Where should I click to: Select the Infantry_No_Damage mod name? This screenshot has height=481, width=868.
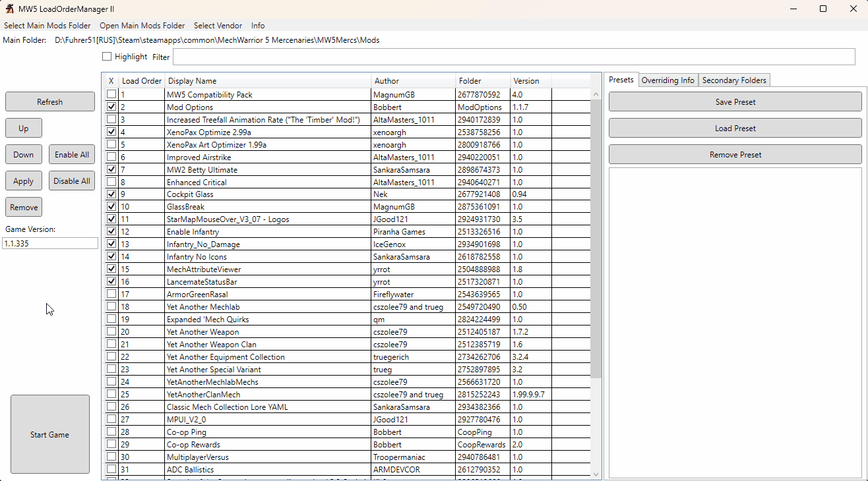[x=203, y=244]
